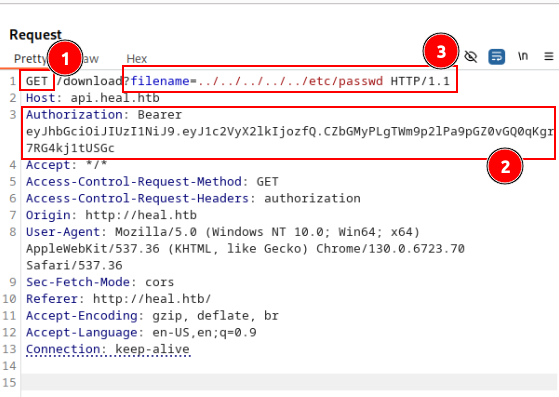This screenshot has height=397, width=559.
Task: Click the word Bearer
Action: (160, 114)
